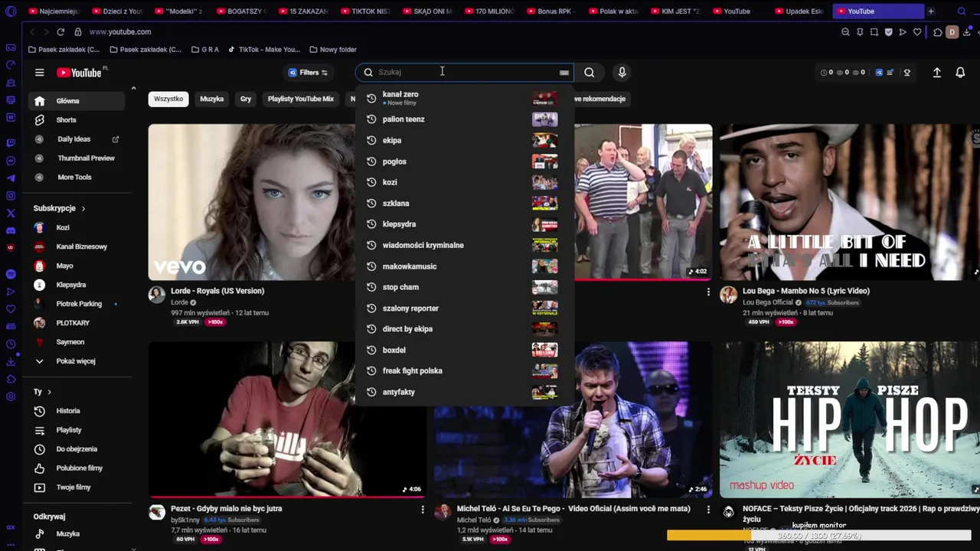This screenshot has width=980, height=551.
Task: Open Do obejrzenia watch later list
Action: pyautogui.click(x=77, y=449)
